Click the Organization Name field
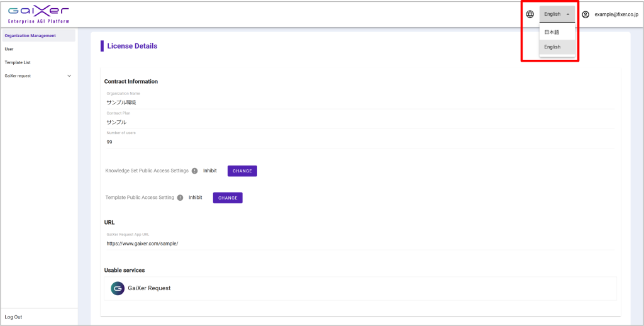 tap(358, 102)
